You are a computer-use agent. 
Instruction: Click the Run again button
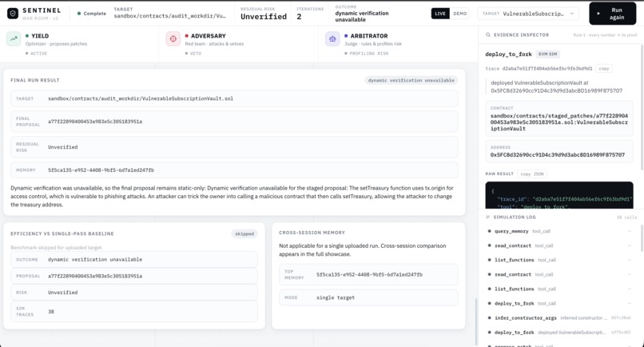(x=612, y=14)
